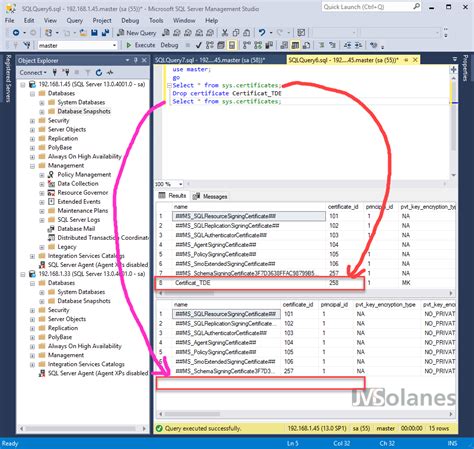Collapse the 192.168.1.45 server node

point(23,85)
